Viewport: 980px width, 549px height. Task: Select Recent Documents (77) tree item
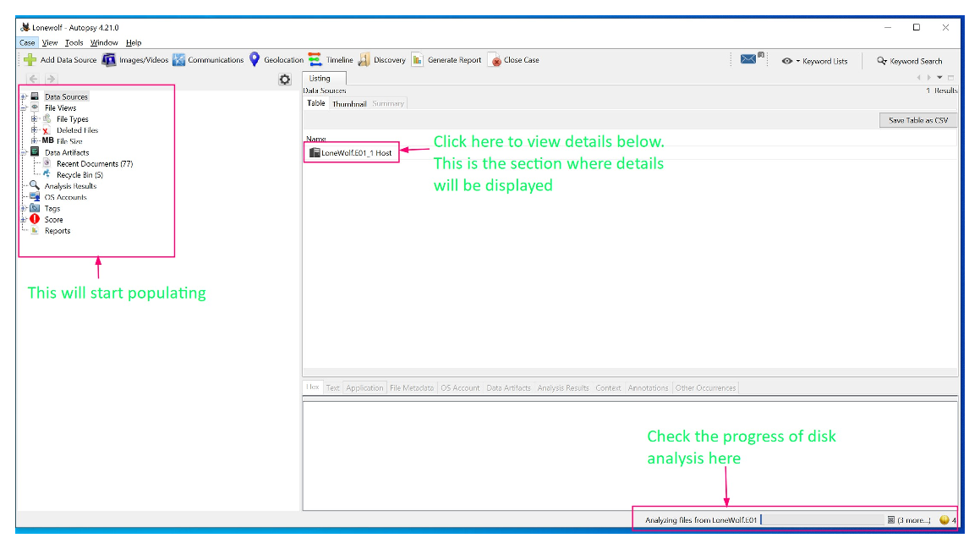click(95, 164)
